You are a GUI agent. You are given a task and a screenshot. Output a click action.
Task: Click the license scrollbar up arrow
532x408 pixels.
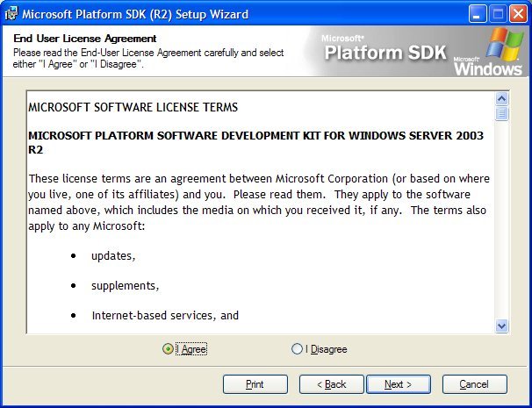(x=502, y=97)
